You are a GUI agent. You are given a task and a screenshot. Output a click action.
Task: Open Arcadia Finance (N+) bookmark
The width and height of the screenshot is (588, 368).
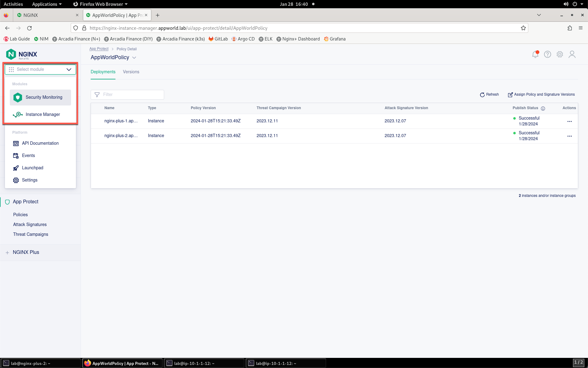point(76,39)
